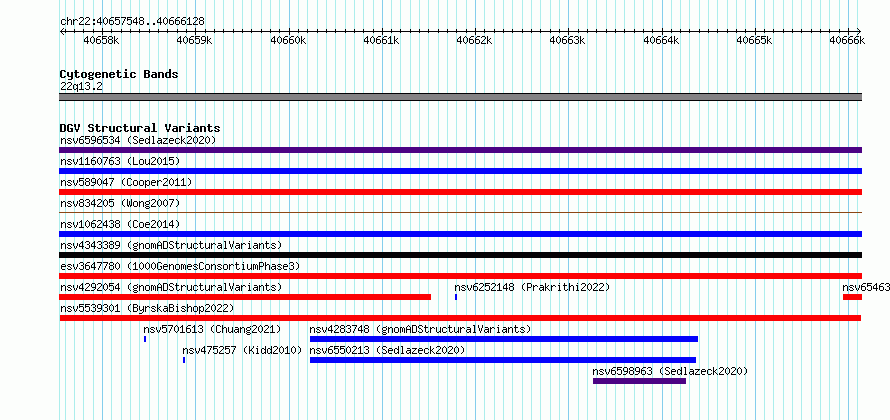Image resolution: width=890 pixels, height=420 pixels.
Task: Click the 40666k ruler tick label
Action: pos(848,40)
